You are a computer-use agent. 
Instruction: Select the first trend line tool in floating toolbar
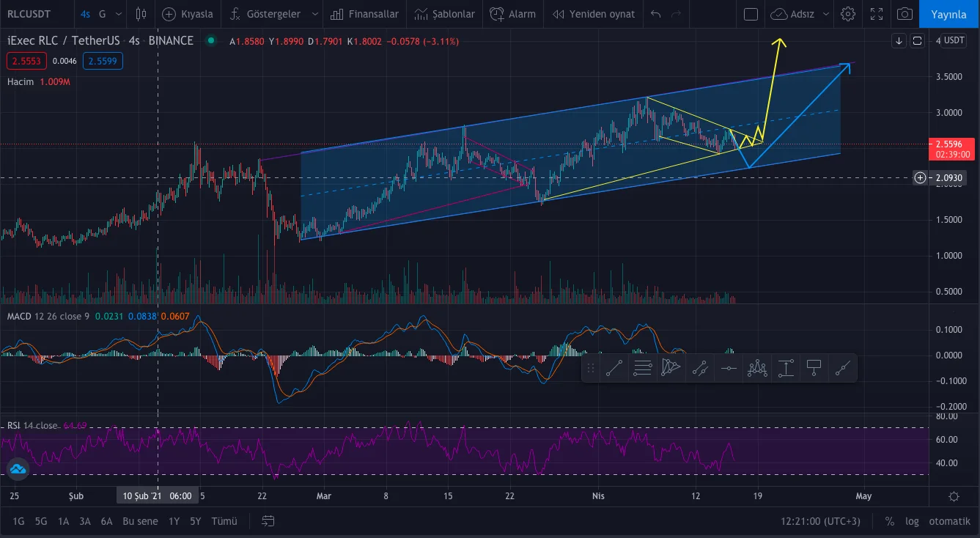pos(614,368)
